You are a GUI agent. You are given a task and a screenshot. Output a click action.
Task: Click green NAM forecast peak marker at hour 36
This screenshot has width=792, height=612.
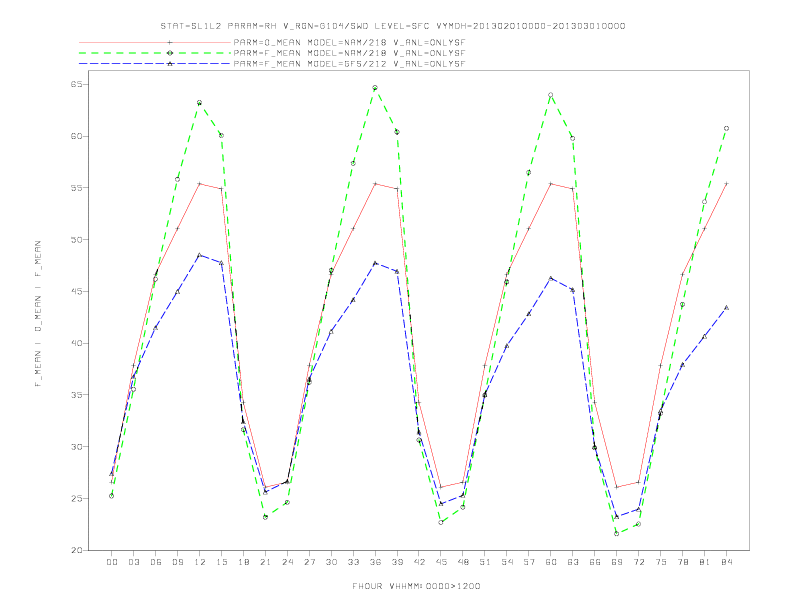point(375,88)
